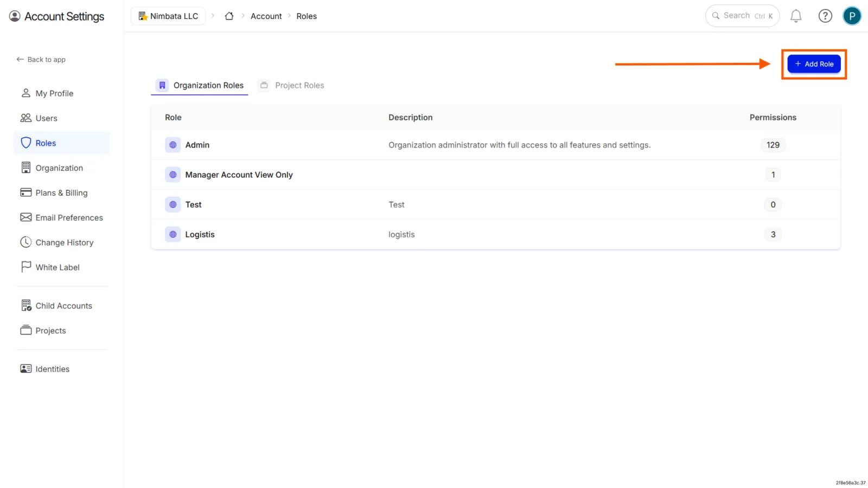Focus the Search field

[742, 16]
